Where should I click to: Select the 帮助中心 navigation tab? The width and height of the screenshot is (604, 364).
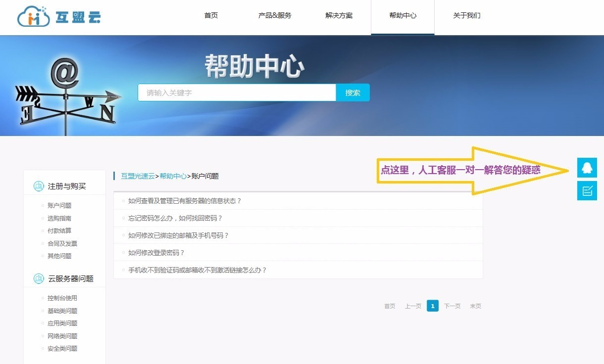click(403, 15)
